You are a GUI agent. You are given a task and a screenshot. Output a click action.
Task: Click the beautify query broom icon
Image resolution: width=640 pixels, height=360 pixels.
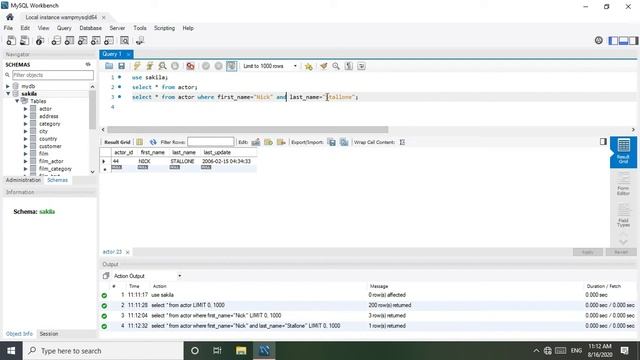[x=324, y=66]
